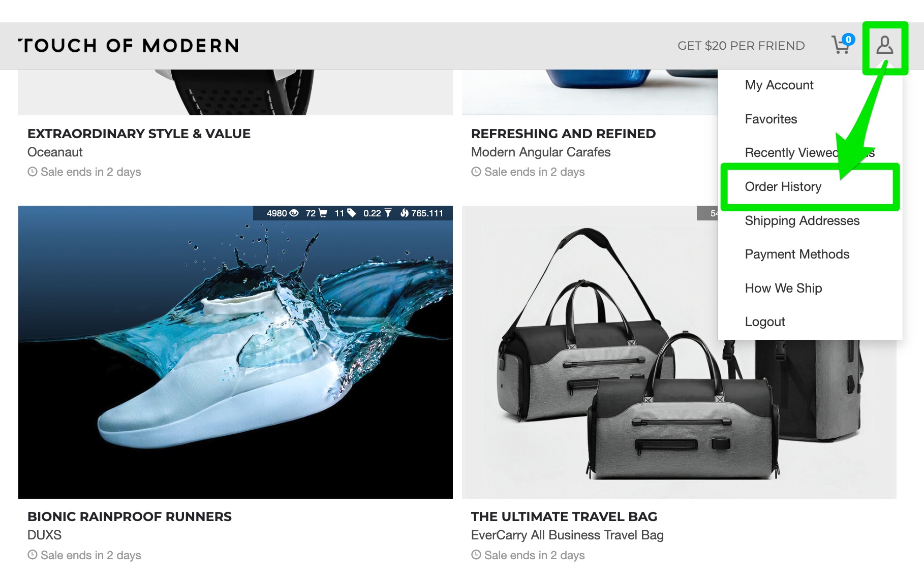Click the user account profile icon
This screenshot has width=924, height=578.
coord(884,45)
